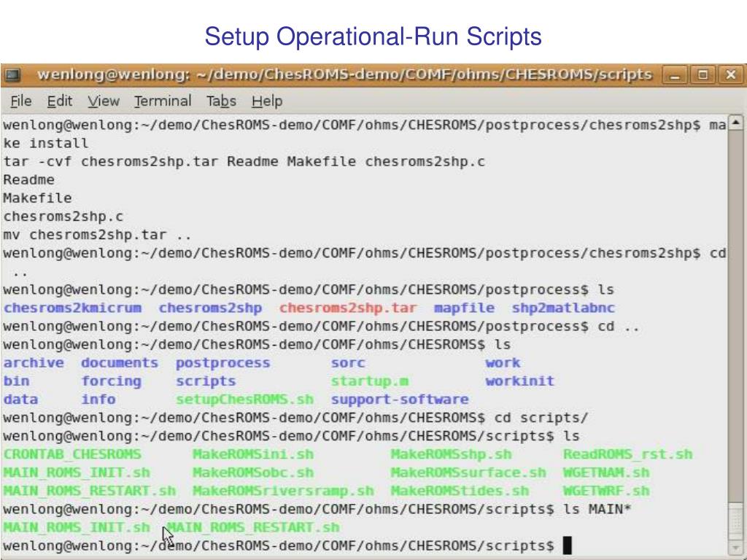Click the archive directory name
747x560 pixels.
(x=34, y=363)
